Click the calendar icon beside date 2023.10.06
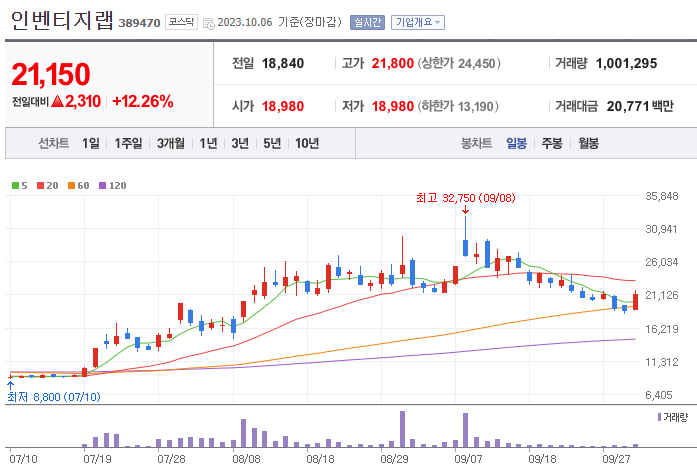 [208, 23]
